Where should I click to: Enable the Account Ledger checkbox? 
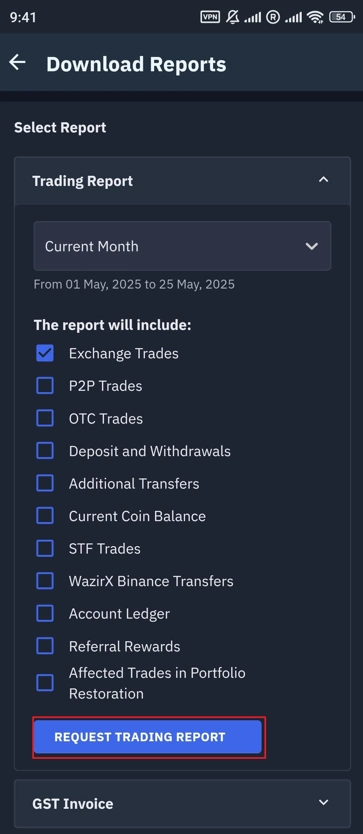coord(45,614)
